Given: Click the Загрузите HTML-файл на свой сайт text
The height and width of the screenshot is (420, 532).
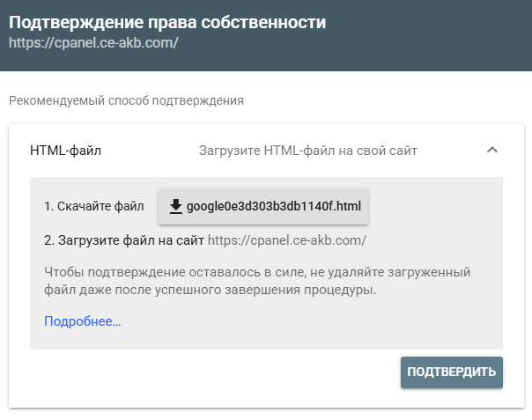Looking at the screenshot, I should (x=308, y=151).
